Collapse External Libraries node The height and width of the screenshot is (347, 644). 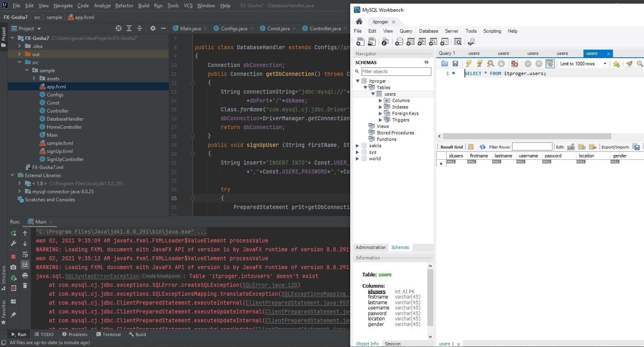pos(12,175)
